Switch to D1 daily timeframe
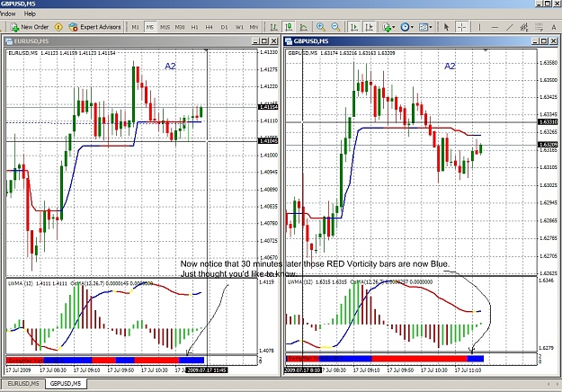This screenshot has width=562, height=392. pos(224,27)
